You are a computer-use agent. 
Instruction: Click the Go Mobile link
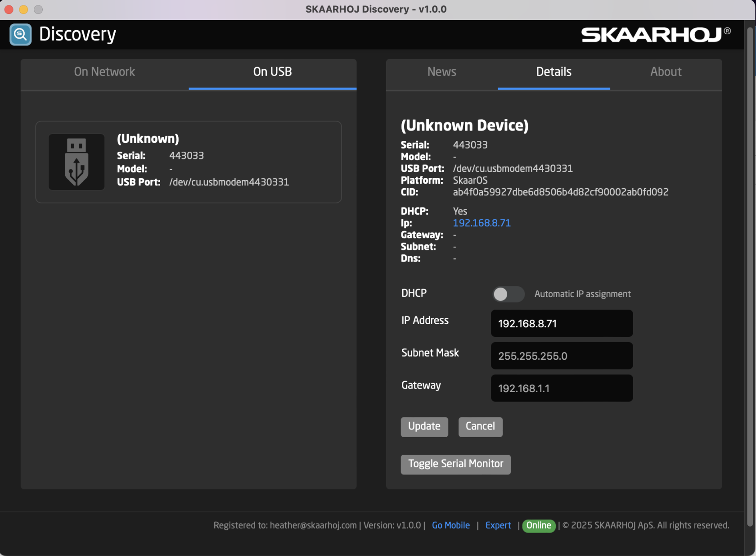click(450, 525)
